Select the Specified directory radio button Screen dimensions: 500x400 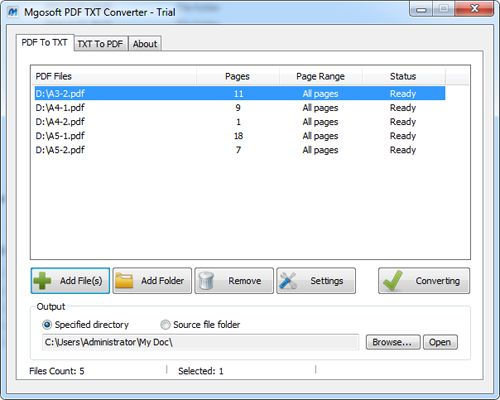47,324
